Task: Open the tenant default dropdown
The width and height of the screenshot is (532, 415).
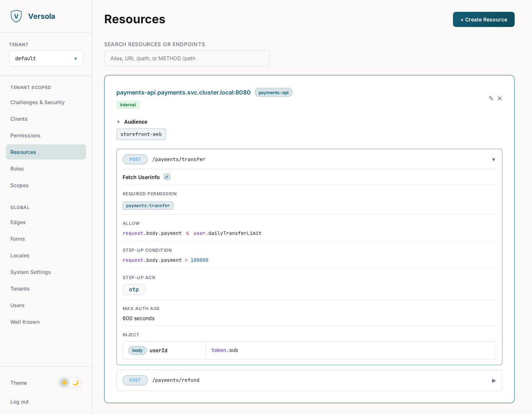Action: pos(46,58)
